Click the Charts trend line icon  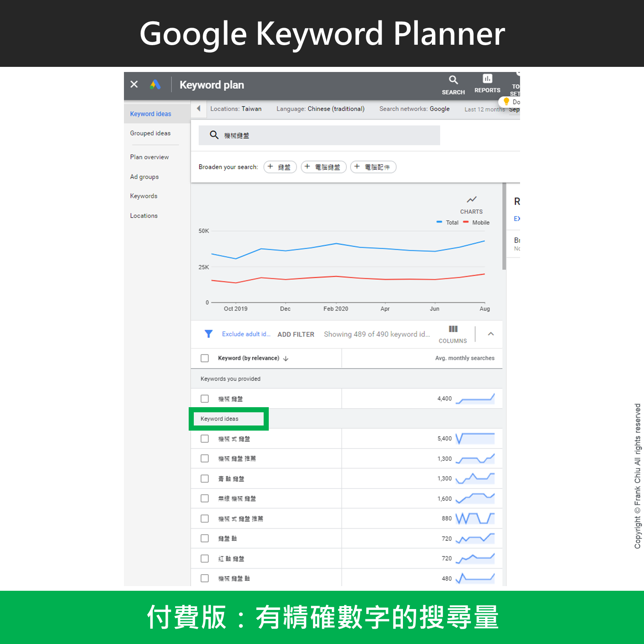(x=471, y=200)
